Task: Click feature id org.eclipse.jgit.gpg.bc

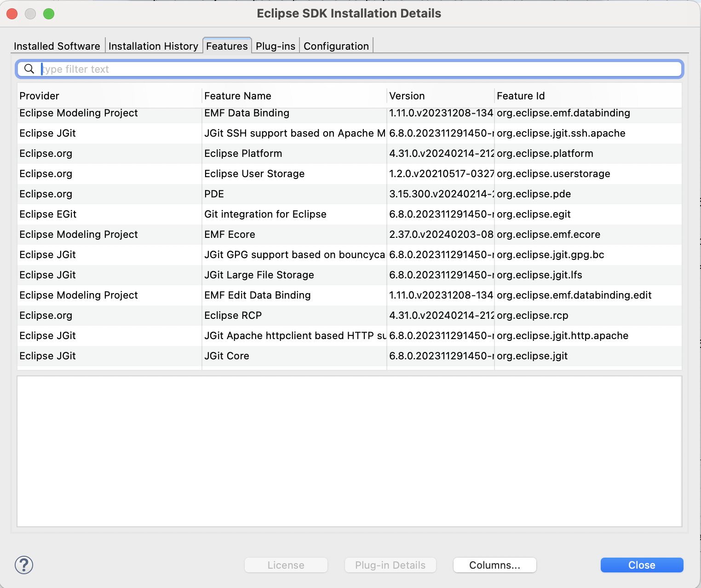Action: 551,255
